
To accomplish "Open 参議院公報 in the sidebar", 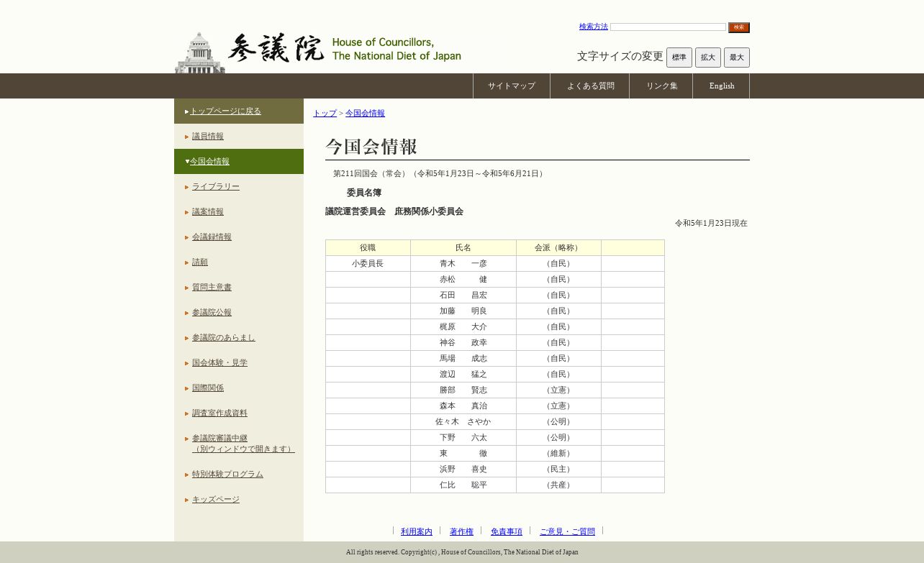I will tap(212, 312).
